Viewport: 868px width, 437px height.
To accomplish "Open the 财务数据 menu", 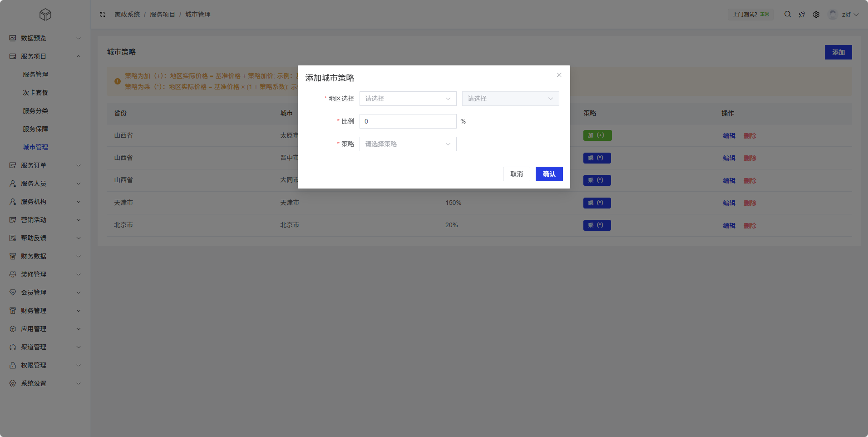I will pos(45,256).
